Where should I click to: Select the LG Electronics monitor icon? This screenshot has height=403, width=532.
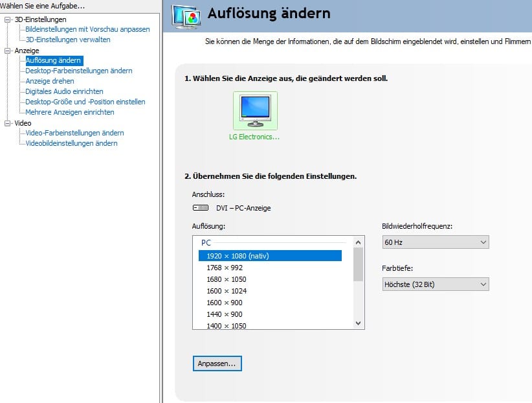pos(255,111)
